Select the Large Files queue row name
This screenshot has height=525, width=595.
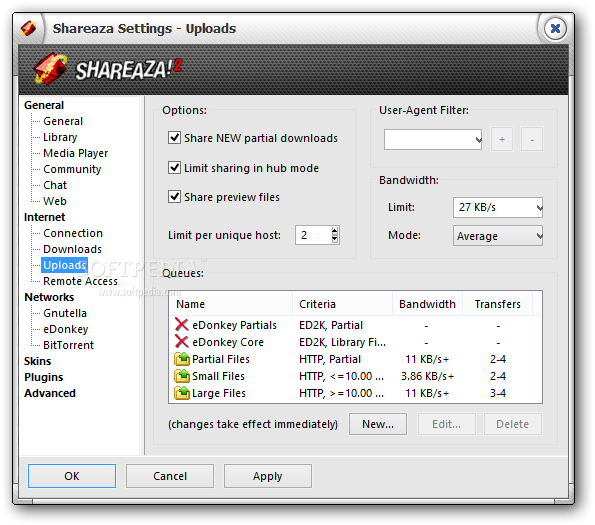(219, 393)
